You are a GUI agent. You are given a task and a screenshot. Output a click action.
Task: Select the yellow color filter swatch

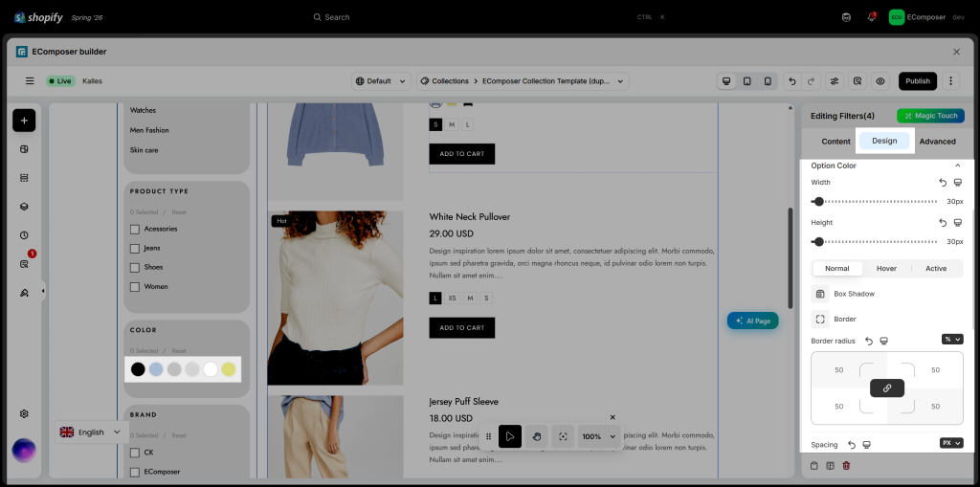coord(228,369)
